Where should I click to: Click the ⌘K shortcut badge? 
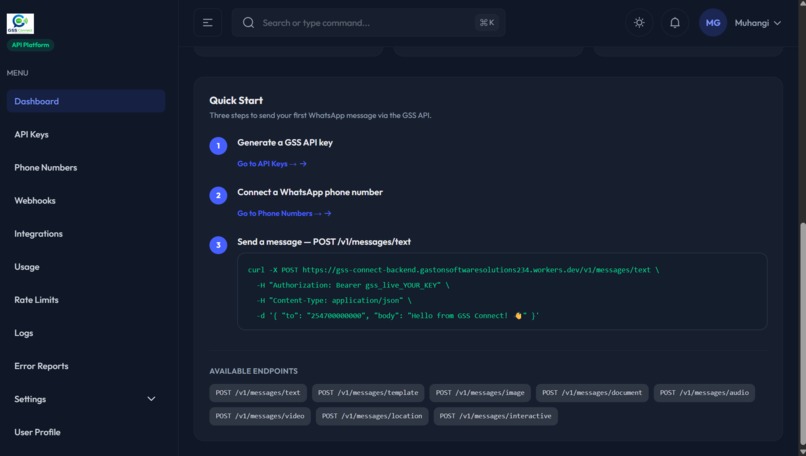[486, 23]
